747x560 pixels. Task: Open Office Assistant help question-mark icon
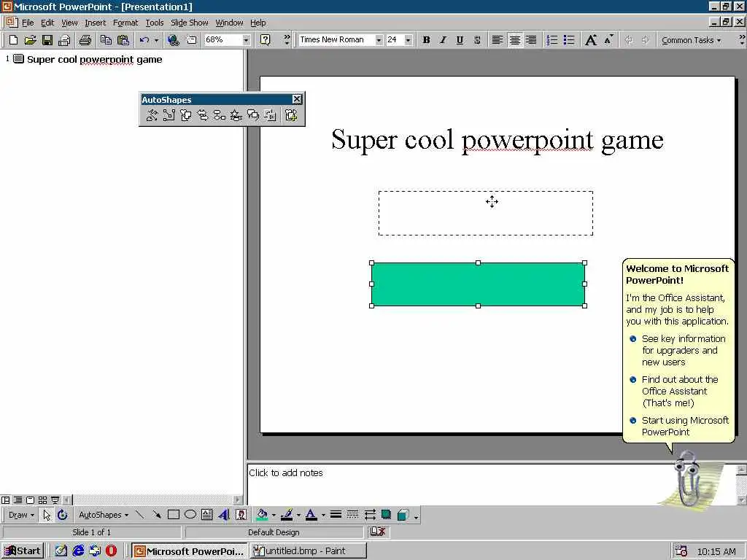(266, 40)
